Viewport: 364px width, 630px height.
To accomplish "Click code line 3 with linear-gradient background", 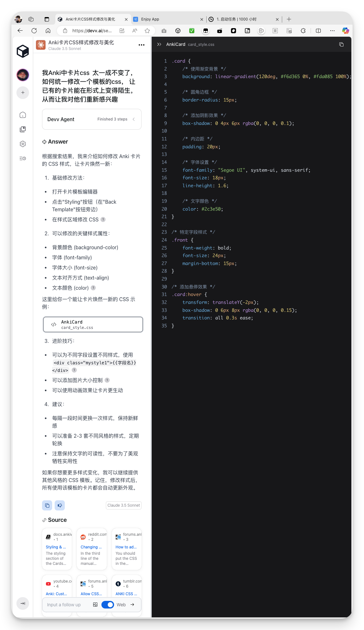I will [x=267, y=77].
